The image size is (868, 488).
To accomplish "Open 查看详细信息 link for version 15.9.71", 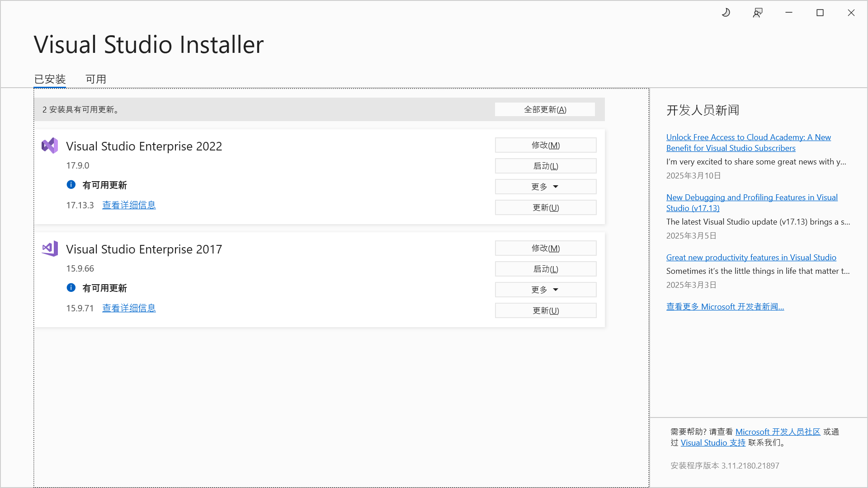I will point(129,308).
